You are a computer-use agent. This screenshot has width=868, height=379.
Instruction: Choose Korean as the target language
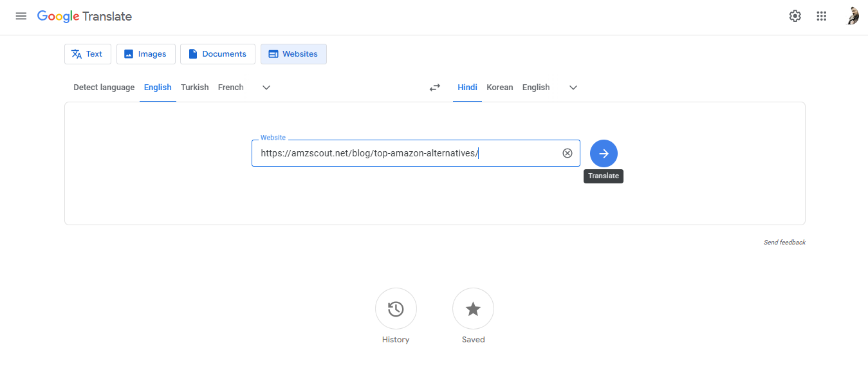click(x=499, y=88)
